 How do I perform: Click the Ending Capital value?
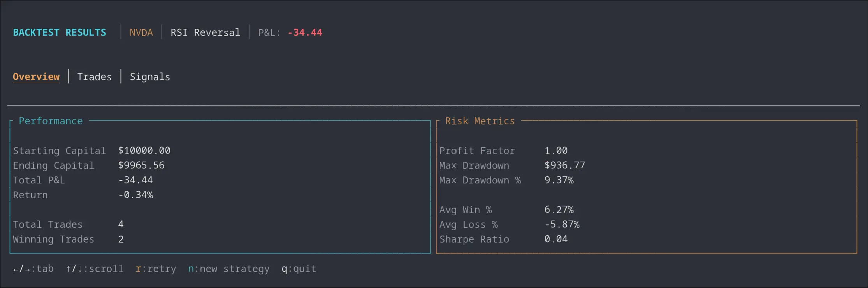(x=141, y=165)
